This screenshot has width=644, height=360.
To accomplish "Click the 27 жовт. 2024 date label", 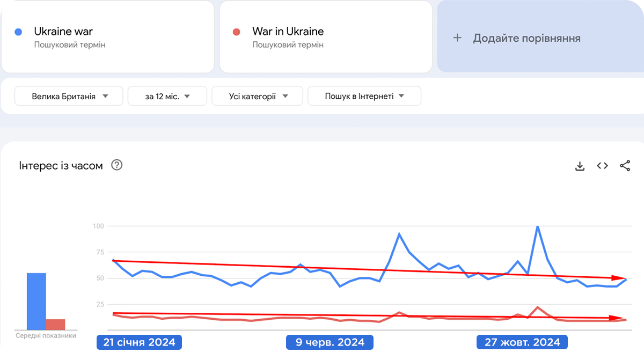I will pos(522,342).
